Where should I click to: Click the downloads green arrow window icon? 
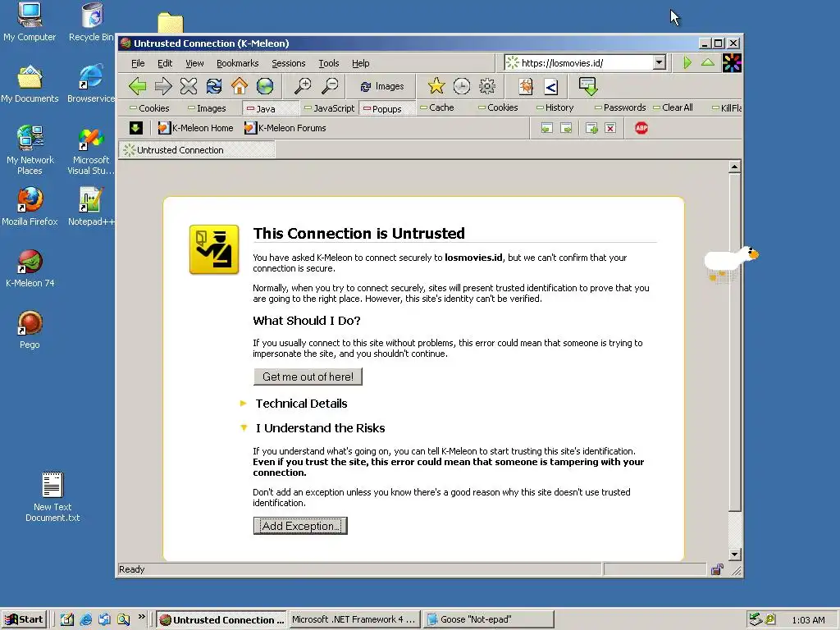click(x=588, y=86)
